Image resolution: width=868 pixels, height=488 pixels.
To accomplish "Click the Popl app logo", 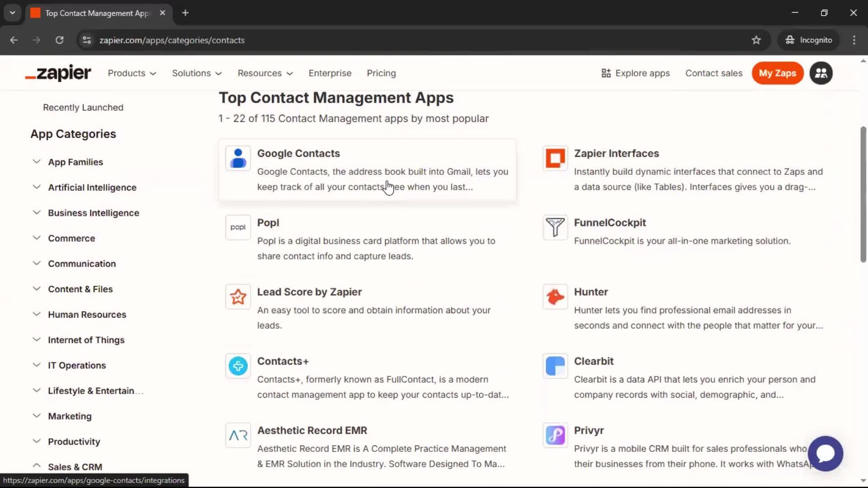I will [238, 227].
